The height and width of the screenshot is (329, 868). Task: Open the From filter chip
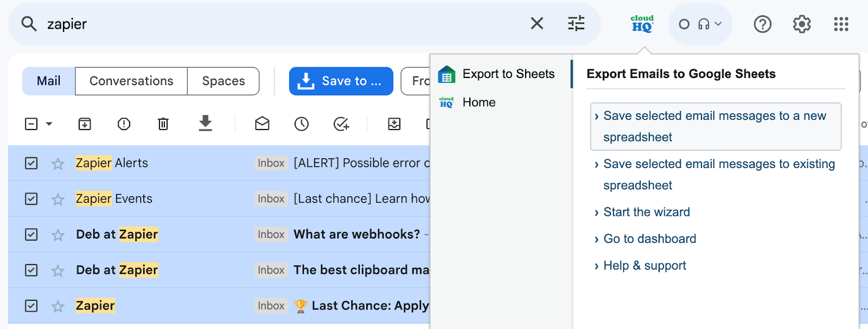point(416,81)
